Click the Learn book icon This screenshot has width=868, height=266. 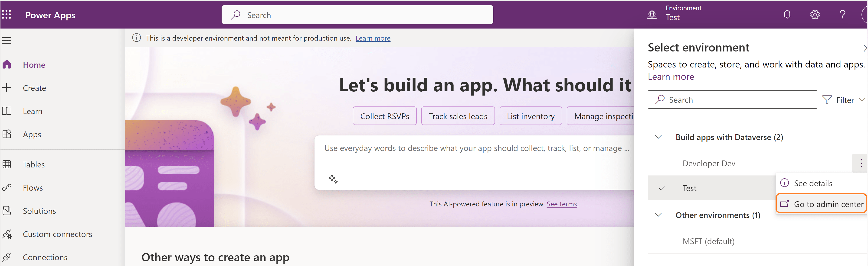point(7,111)
